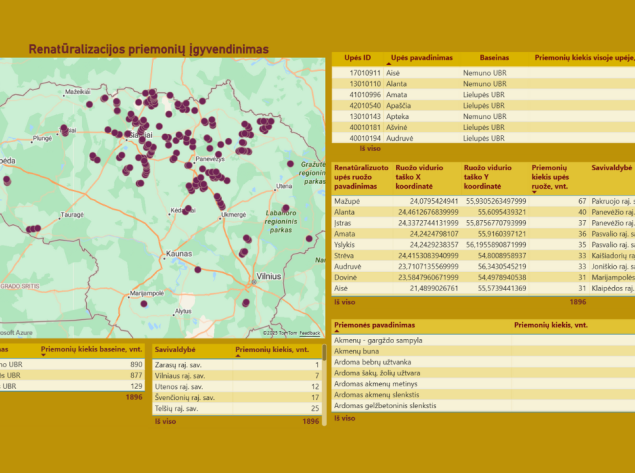
Task: Open the Feedback link on the map
Action: pyautogui.click(x=310, y=332)
